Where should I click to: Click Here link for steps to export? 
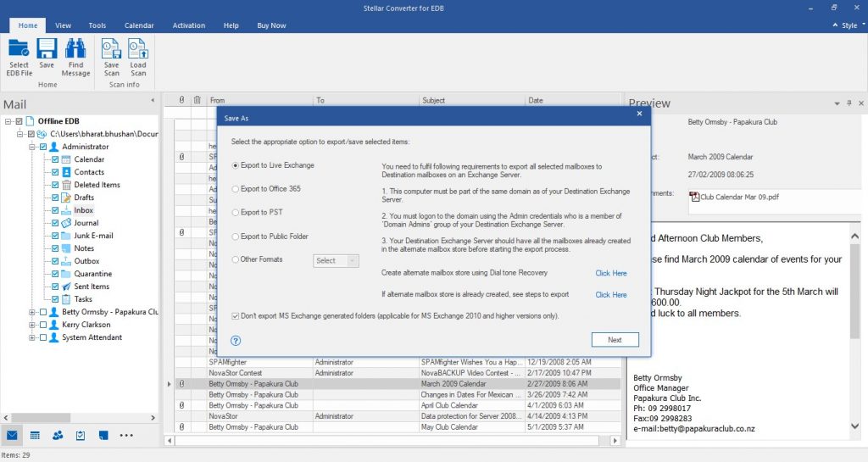click(611, 295)
